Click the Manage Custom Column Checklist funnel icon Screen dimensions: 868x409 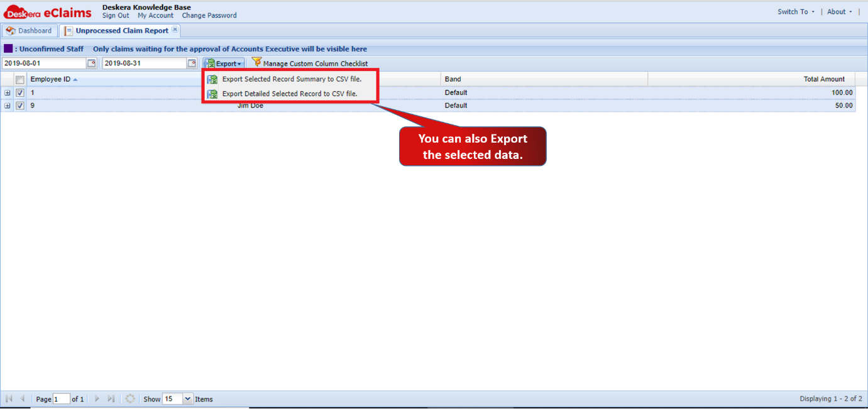256,63
